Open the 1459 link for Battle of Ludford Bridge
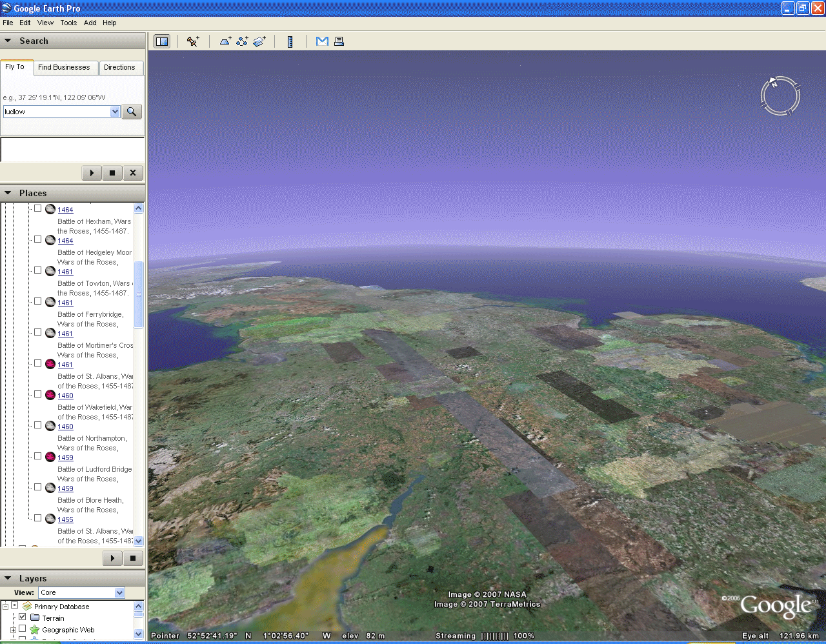 (x=65, y=458)
